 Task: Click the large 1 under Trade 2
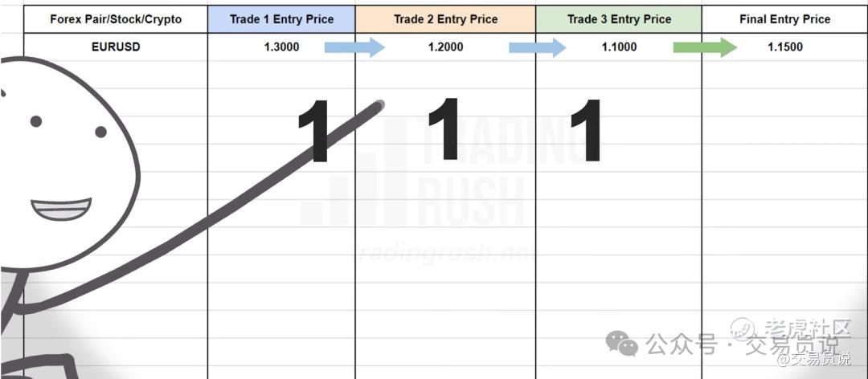coord(444,128)
